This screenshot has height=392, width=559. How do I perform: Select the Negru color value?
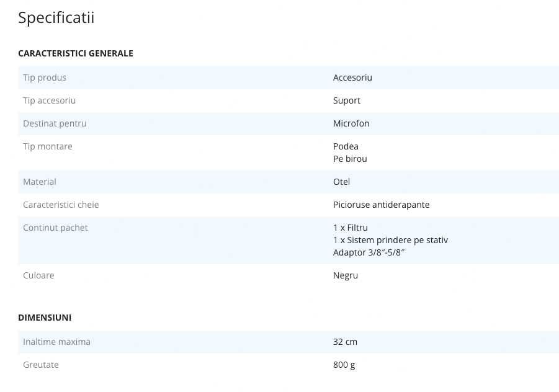tap(346, 276)
